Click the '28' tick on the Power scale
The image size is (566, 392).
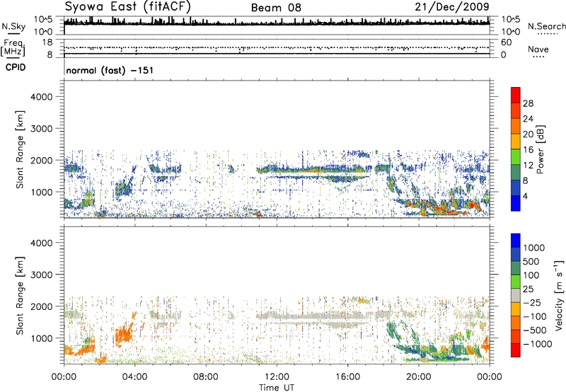tap(528, 103)
